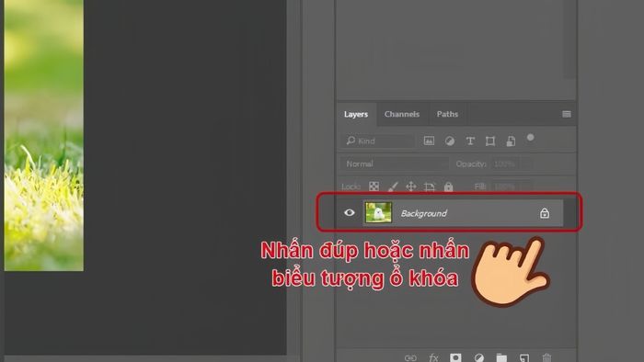Toggle lock transparent pixels
Viewport: 644px width, 362px height.
374,187
